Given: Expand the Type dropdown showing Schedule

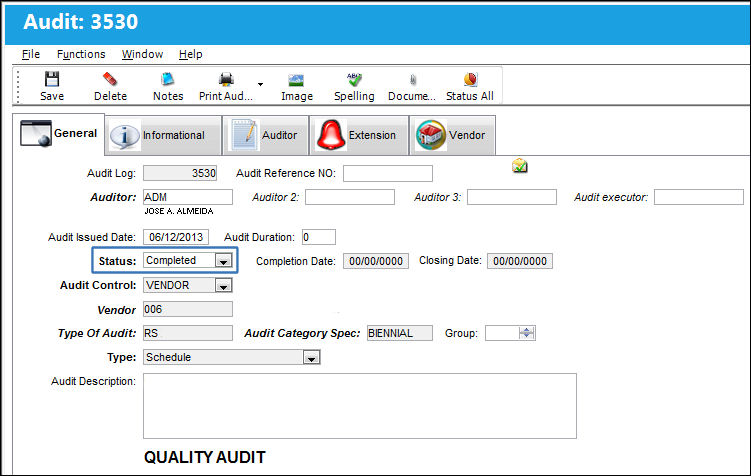Looking at the screenshot, I should (311, 358).
